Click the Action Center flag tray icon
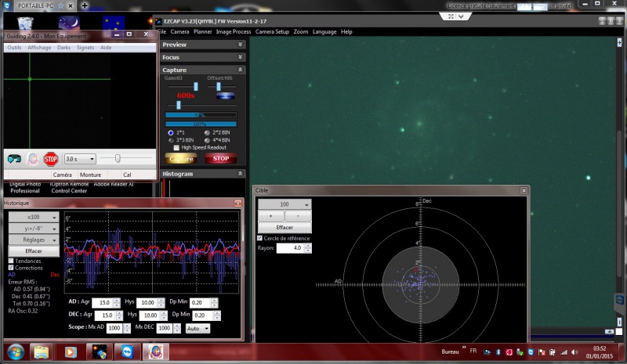The image size is (627, 364). [x=542, y=352]
